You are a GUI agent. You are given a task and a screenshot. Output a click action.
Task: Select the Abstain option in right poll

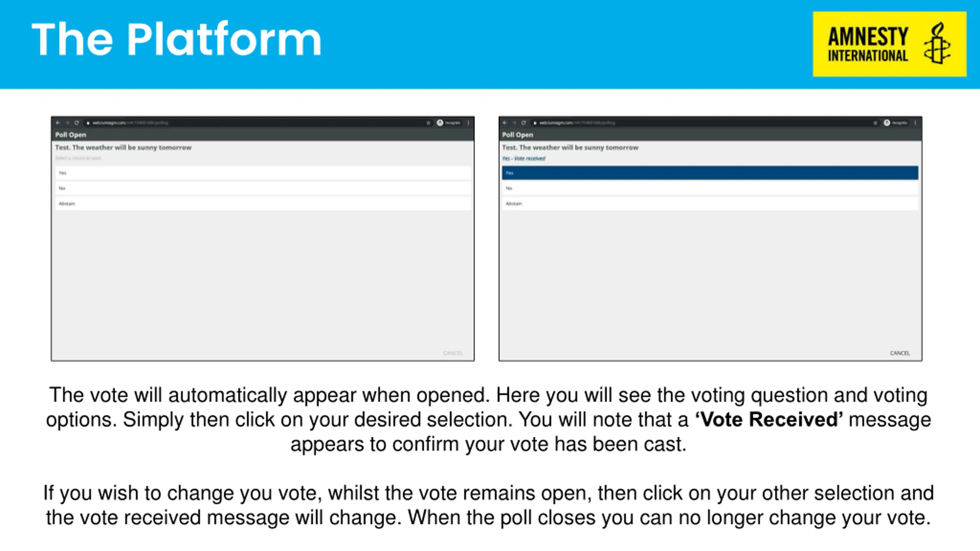[710, 204]
